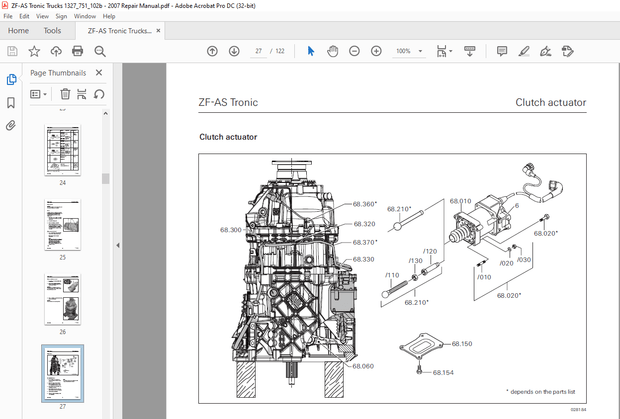Image resolution: width=620 pixels, height=419 pixels.
Task: Select page 26 thumbnail
Action: point(62,299)
